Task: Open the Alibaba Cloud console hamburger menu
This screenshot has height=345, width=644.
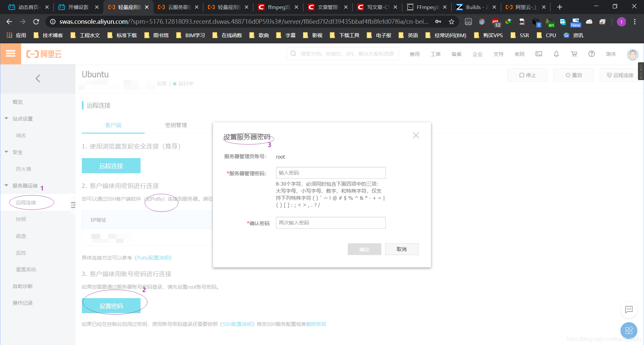Action: (11, 54)
